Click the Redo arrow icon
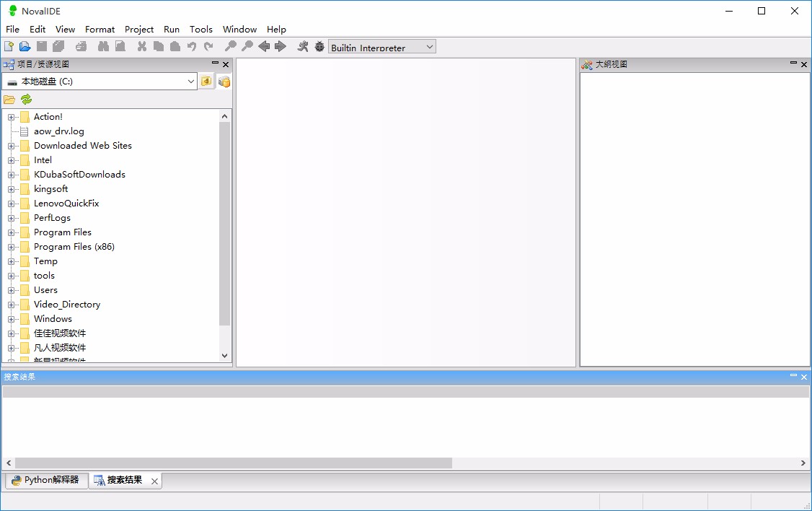The height and width of the screenshot is (511, 812). (x=208, y=47)
